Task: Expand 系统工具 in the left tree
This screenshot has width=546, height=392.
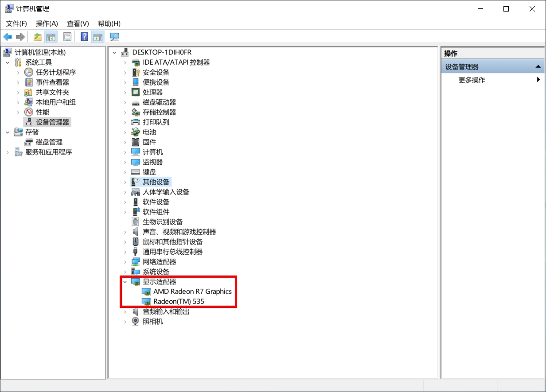Action: pos(7,62)
